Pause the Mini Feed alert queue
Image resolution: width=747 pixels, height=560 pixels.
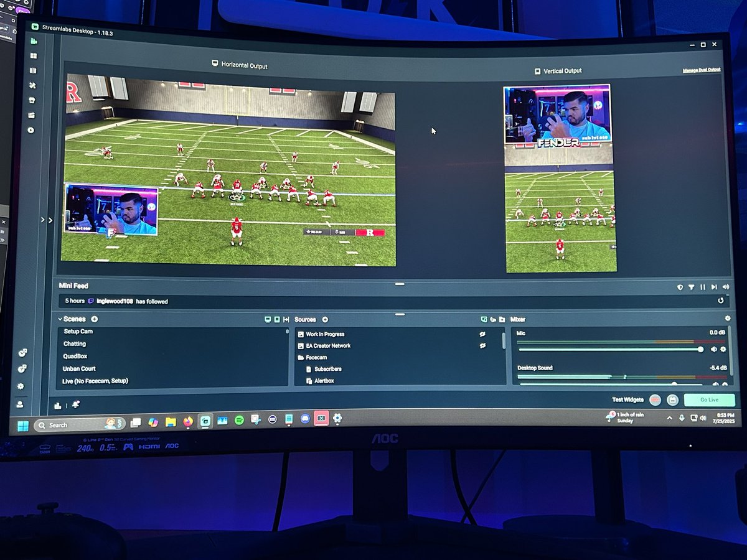point(703,287)
